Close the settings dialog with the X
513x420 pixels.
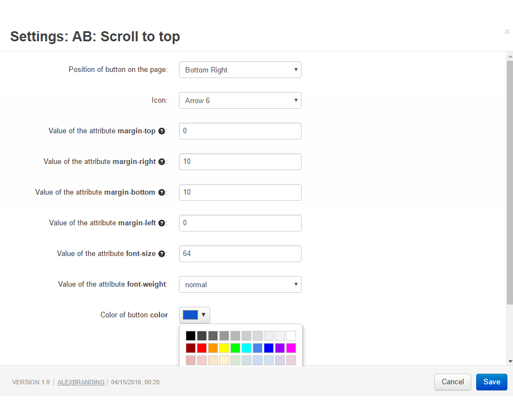pos(507,32)
